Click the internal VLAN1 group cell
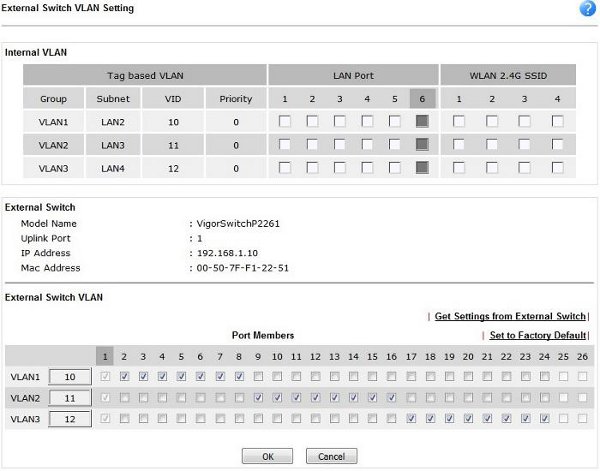Image resolution: width=600 pixels, height=471 pixels. [x=53, y=122]
